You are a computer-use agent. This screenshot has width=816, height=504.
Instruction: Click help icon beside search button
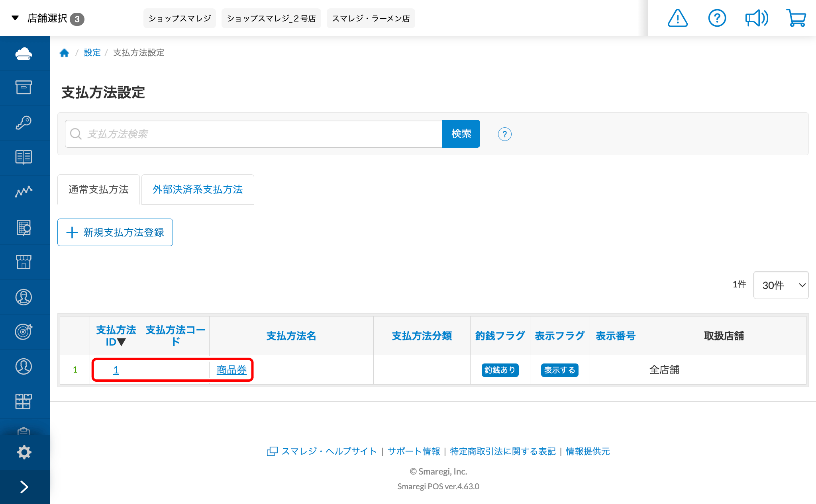pyautogui.click(x=504, y=134)
